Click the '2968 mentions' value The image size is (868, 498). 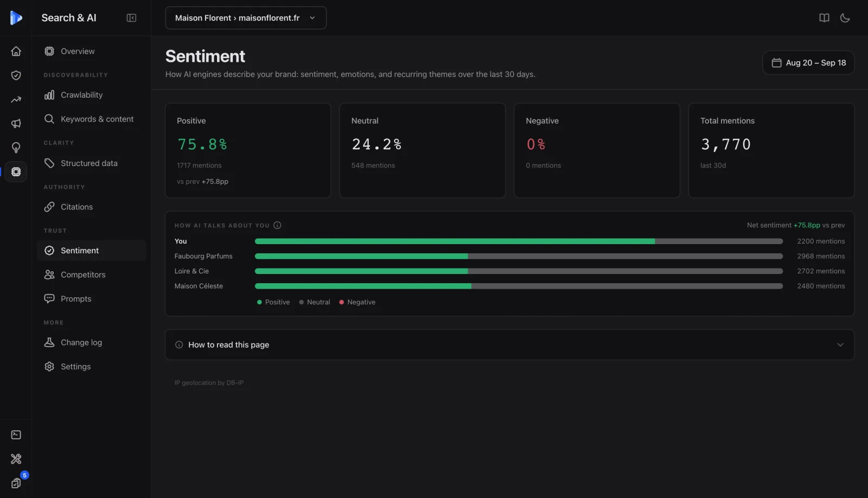[821, 256]
